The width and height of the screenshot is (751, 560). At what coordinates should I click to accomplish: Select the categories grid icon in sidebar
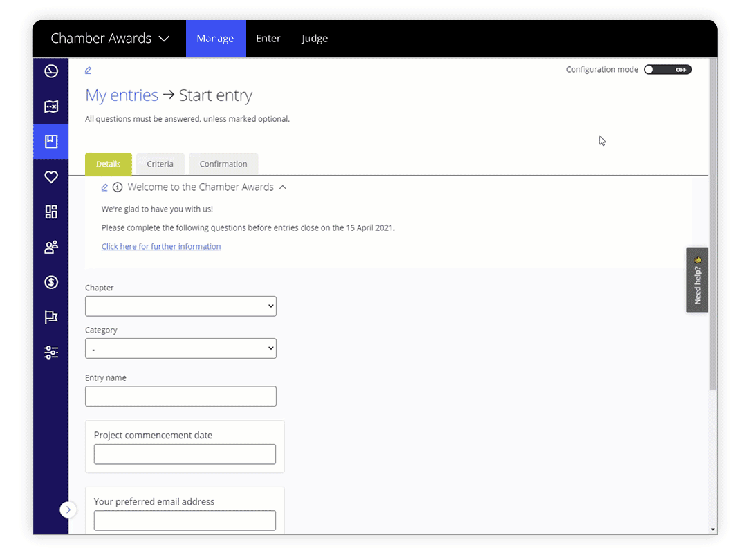[50, 212]
